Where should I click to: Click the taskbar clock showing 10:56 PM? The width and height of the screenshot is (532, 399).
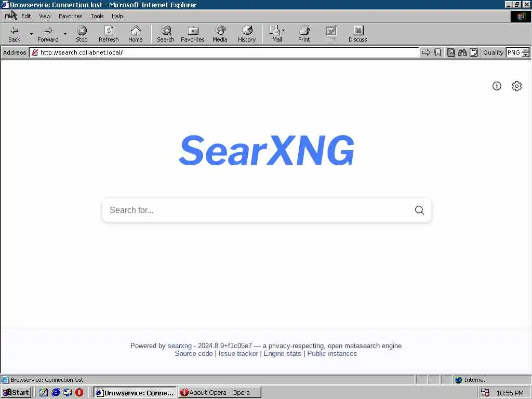[x=510, y=393]
